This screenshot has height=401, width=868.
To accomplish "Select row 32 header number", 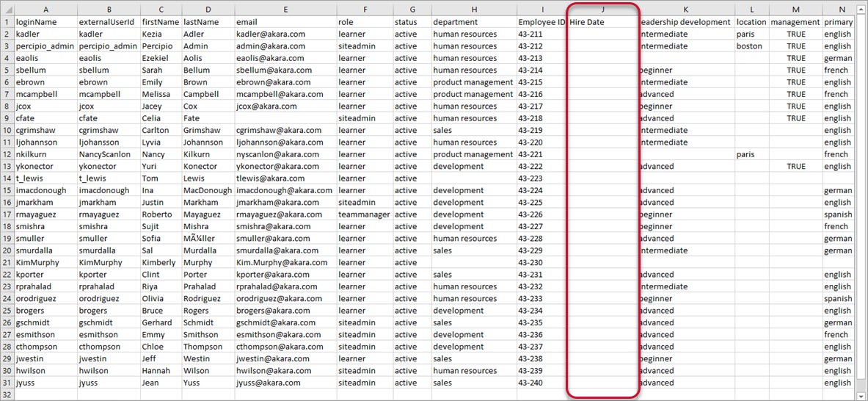I will coord(7,394).
